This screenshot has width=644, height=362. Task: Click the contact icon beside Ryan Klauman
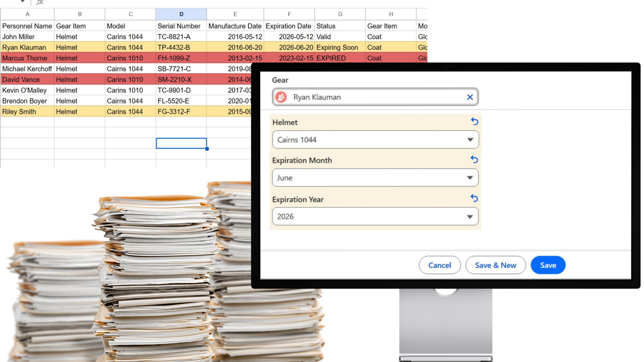(281, 97)
